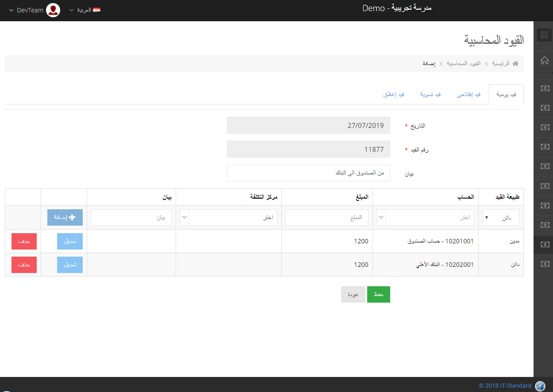Switch to the قيد إغلاق tab

pyautogui.click(x=393, y=95)
